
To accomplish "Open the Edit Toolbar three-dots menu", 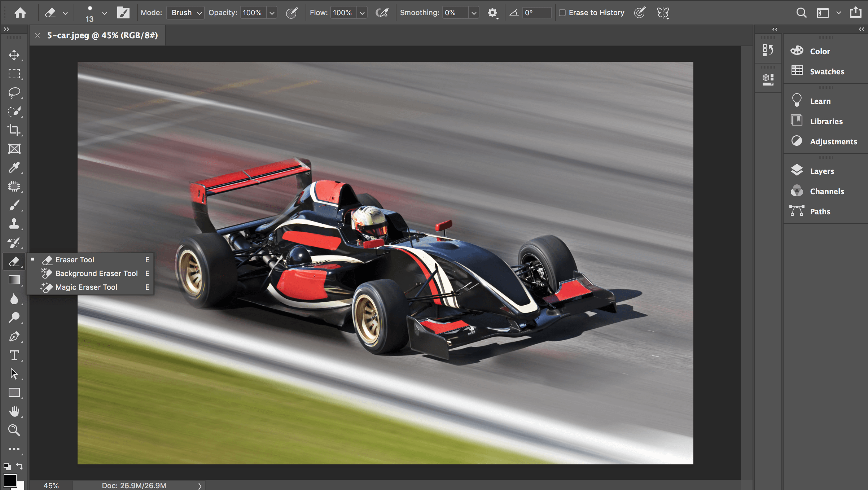I will [x=14, y=449].
